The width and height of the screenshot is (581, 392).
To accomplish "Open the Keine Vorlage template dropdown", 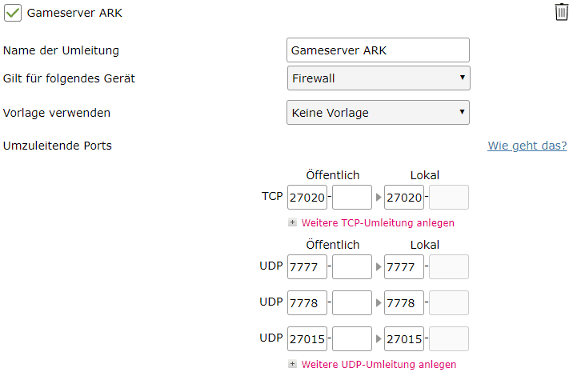I will (x=378, y=113).
